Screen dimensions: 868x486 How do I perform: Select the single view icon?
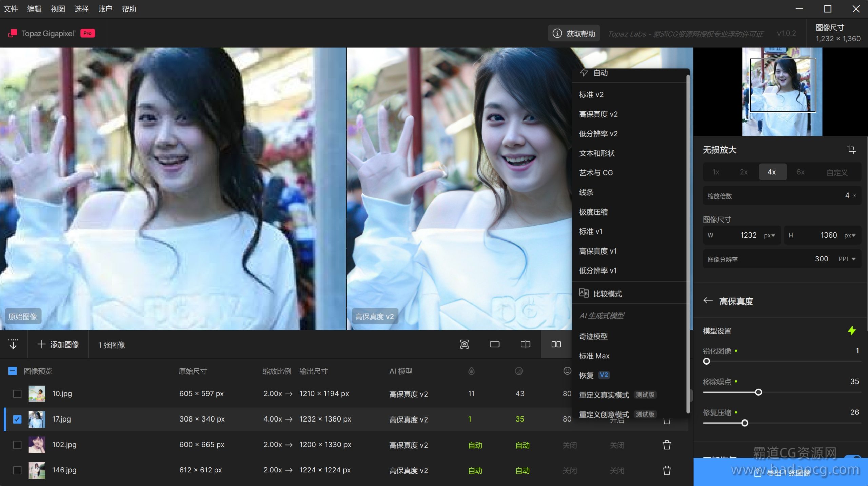pyautogui.click(x=495, y=344)
